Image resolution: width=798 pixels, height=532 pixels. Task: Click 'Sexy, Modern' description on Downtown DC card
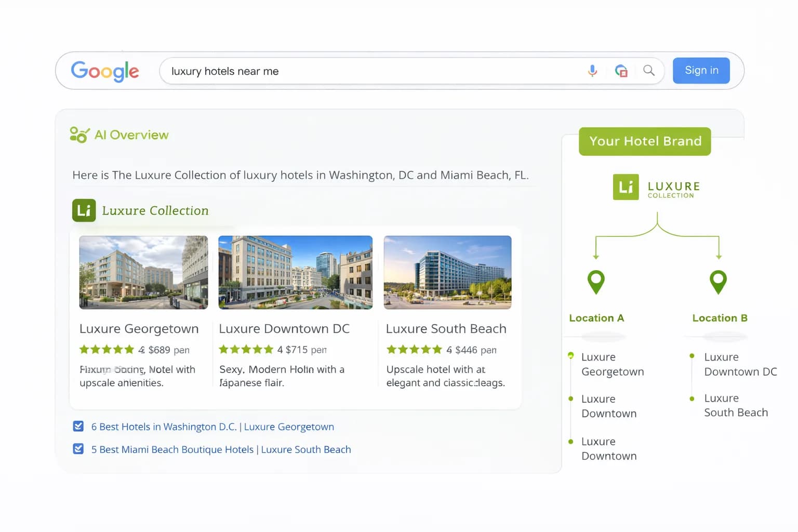click(x=282, y=376)
